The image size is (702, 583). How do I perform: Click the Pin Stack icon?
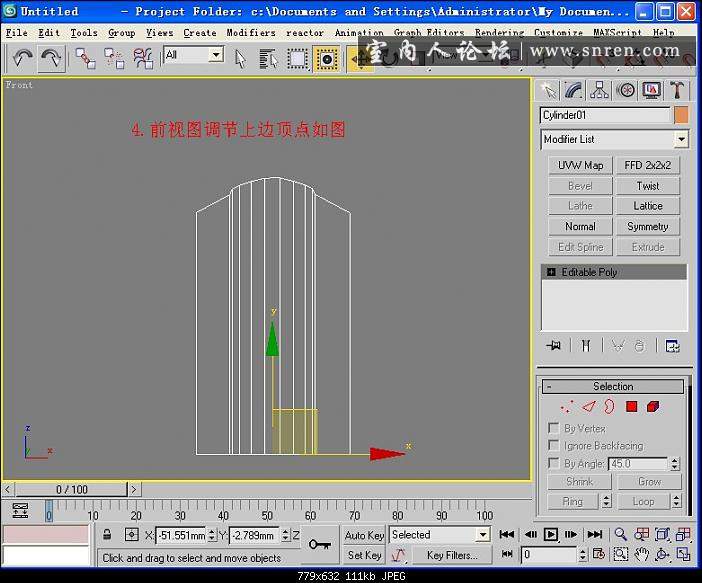click(x=553, y=346)
